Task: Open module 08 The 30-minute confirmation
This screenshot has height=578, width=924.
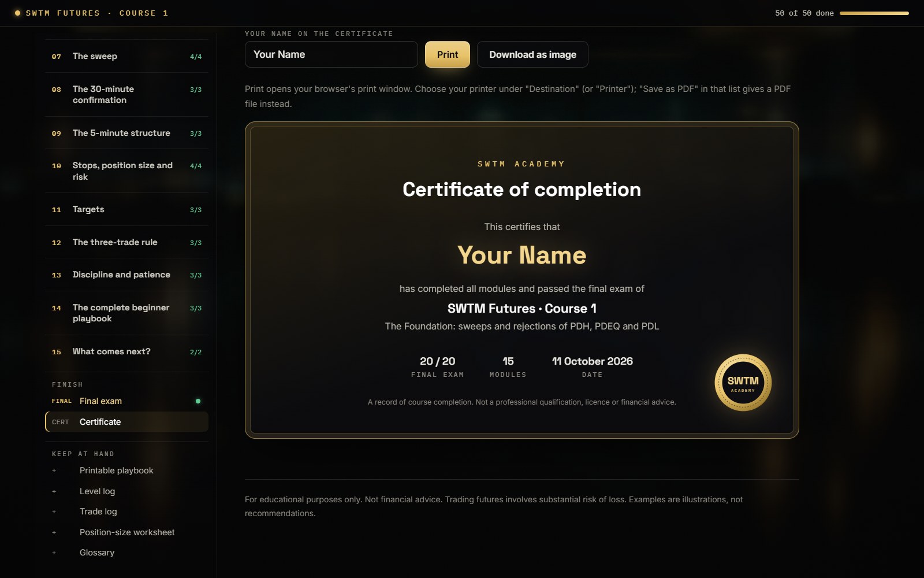Action: click(x=126, y=94)
